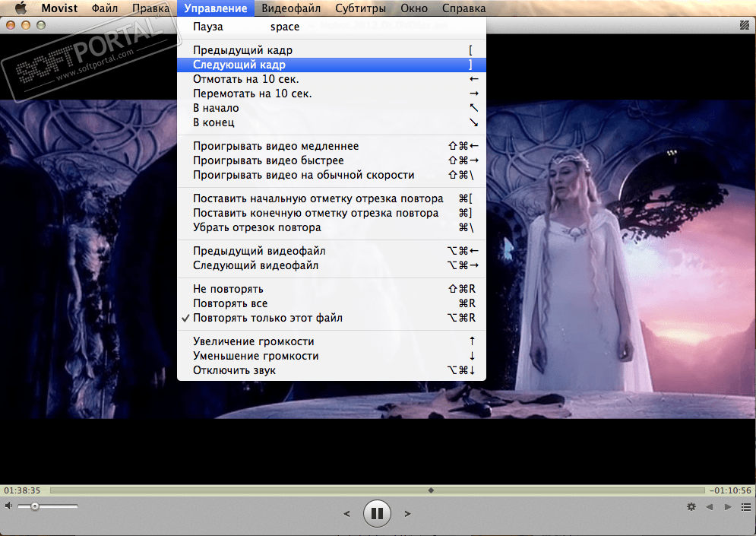Select Повторять все repeat option
The image size is (756, 536).
[x=331, y=303]
